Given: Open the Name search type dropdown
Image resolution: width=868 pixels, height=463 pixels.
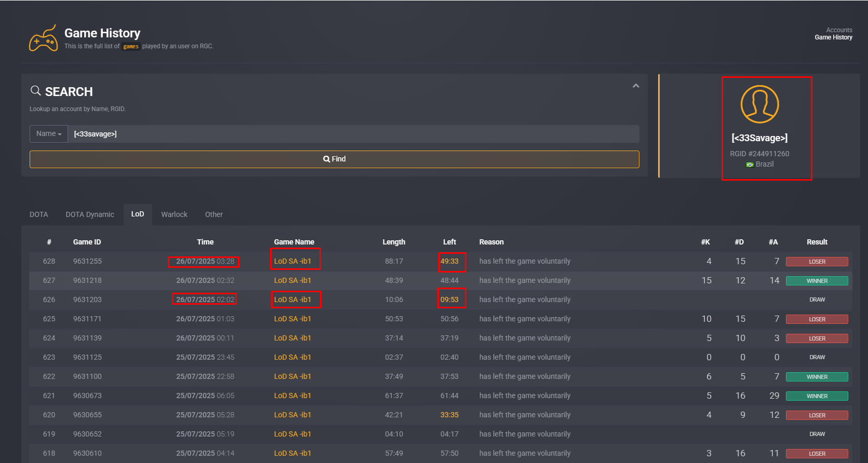Looking at the screenshot, I should tap(49, 134).
